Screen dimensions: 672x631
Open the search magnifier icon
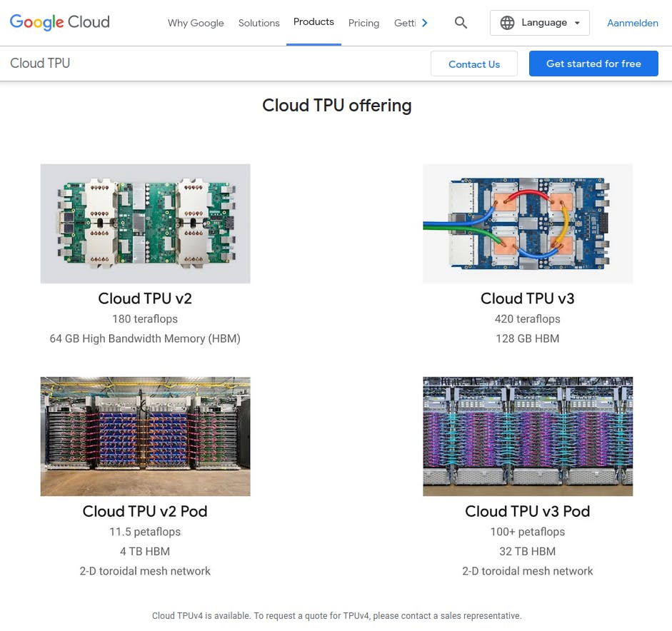pyautogui.click(x=461, y=23)
